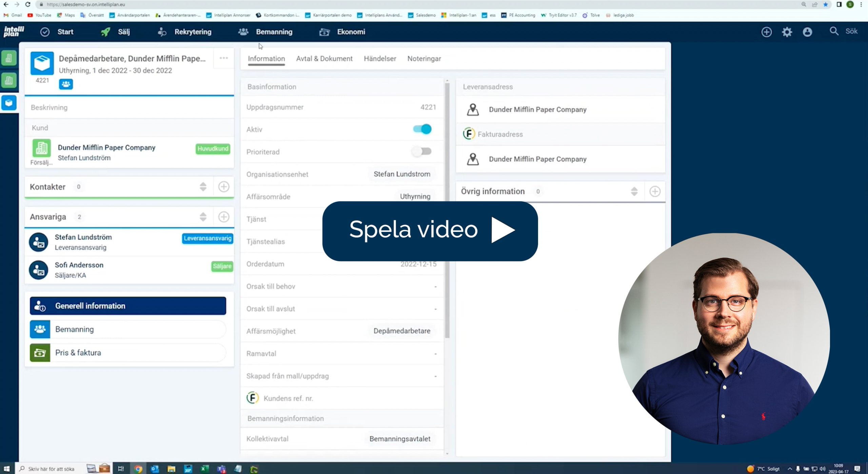Screen dimensions: 868x474
Task: Switch to the Avtal & Dokument tab
Action: (x=324, y=59)
